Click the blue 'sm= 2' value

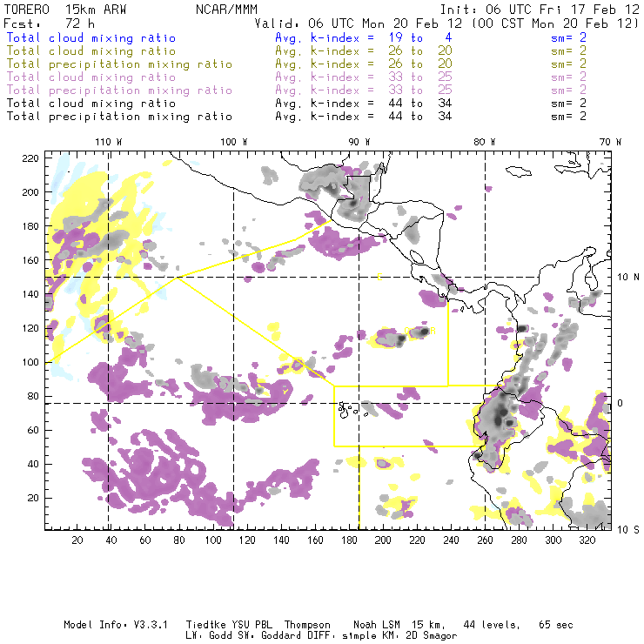(x=568, y=37)
